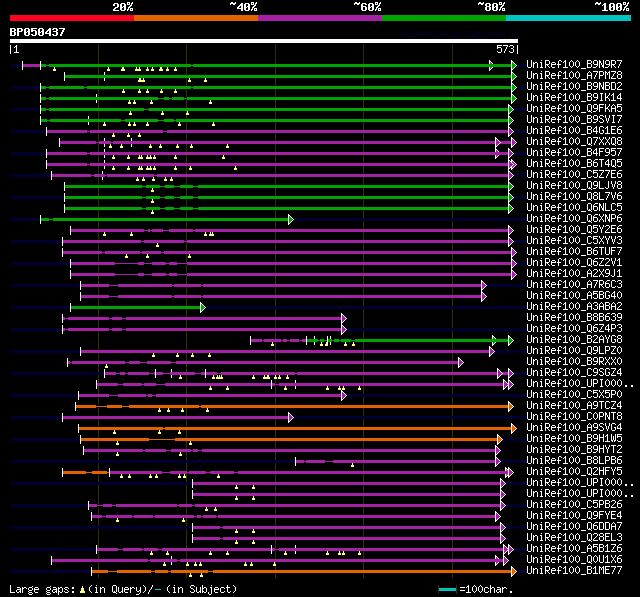Click the white query sequence bar

tap(264, 41)
